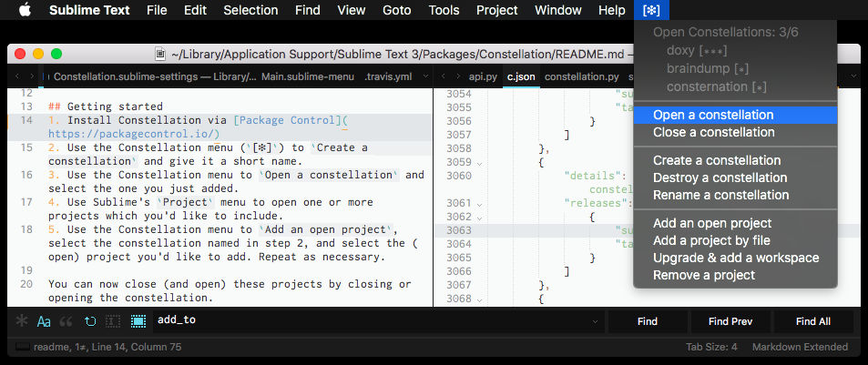Toggle wrap-around search icon
868x365 pixels.
click(89, 321)
